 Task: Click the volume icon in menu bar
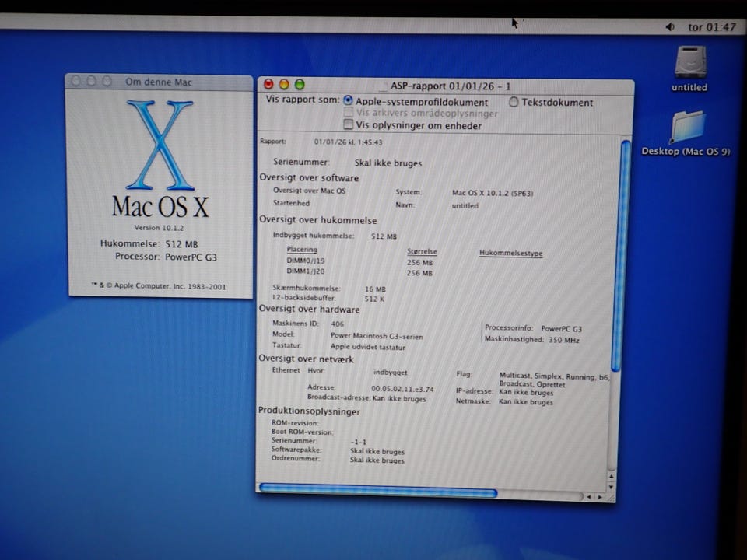coord(670,26)
